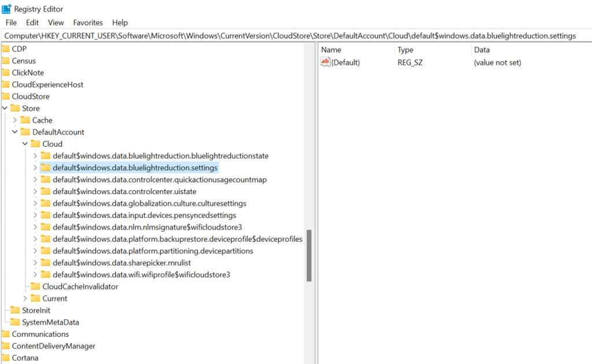Collapse the Cloud tree node

[25, 144]
